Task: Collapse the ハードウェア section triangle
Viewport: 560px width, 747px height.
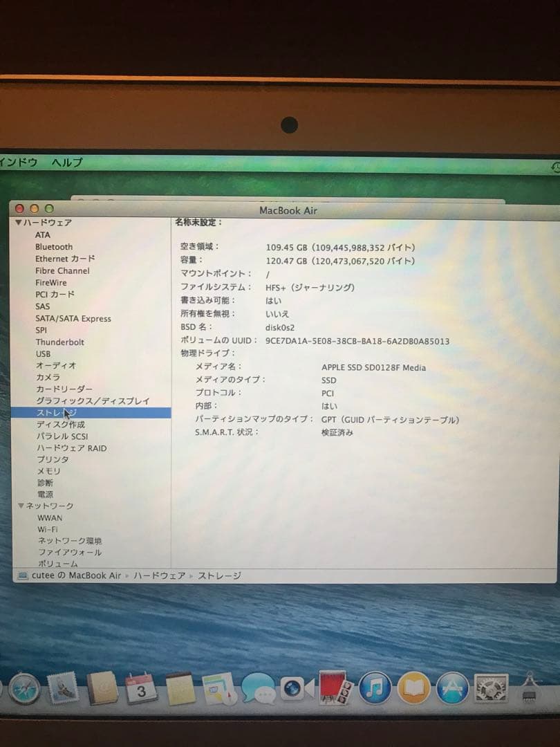Action: coord(18,223)
